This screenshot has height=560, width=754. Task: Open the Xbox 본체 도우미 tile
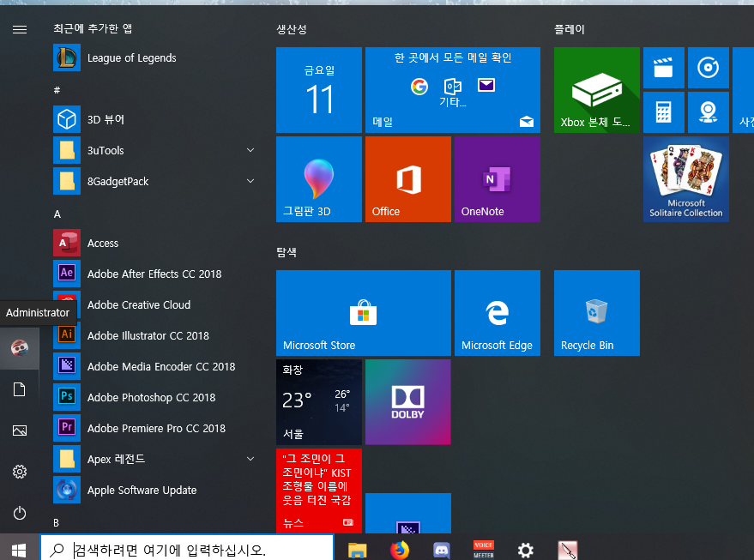pos(597,90)
